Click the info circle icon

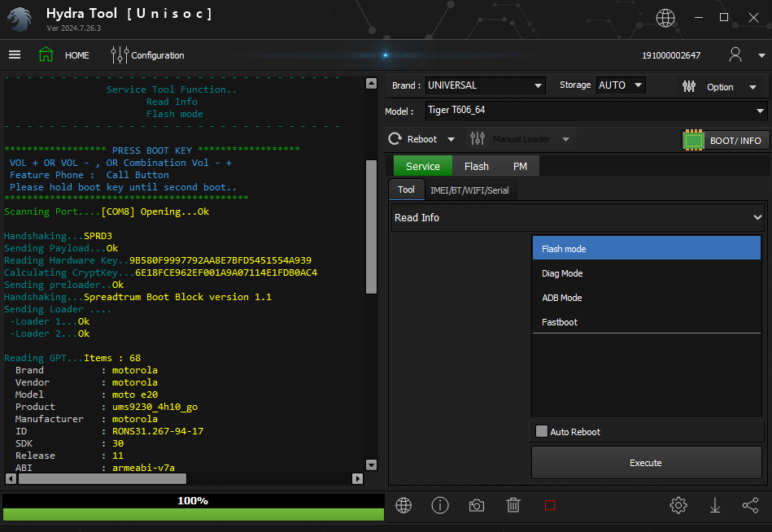pos(440,505)
